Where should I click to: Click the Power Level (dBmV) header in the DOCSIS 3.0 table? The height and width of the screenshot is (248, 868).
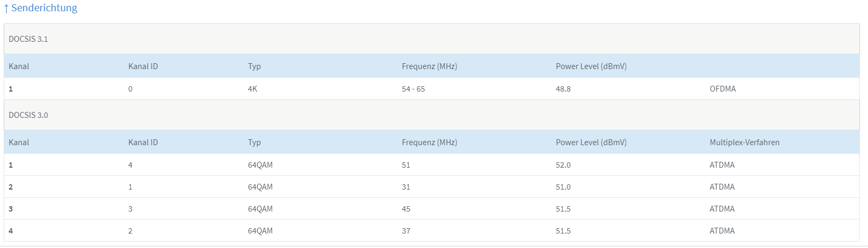(591, 142)
